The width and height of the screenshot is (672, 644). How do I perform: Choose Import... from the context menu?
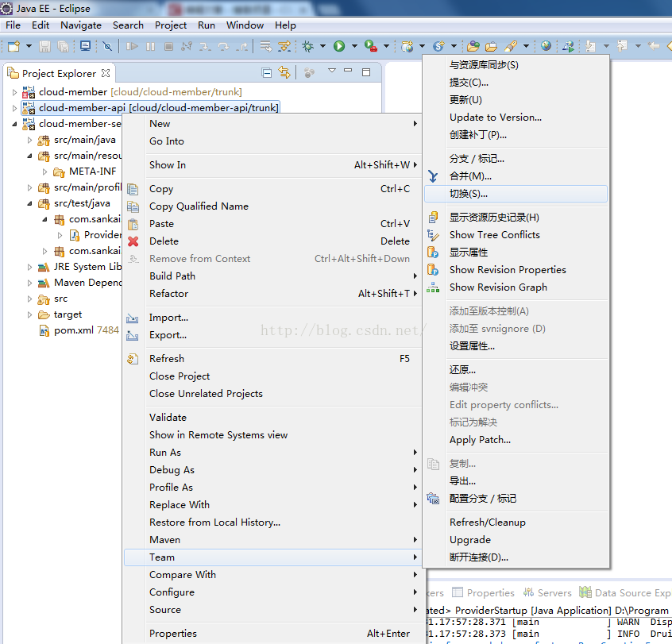point(272,318)
